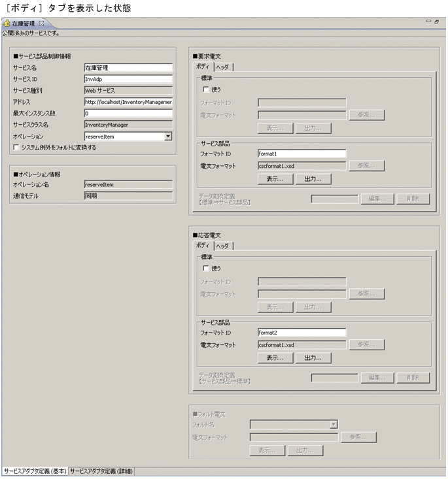Switch to ヘッダ tab in 応答電文
This screenshot has width=448, height=479.
[x=222, y=246]
